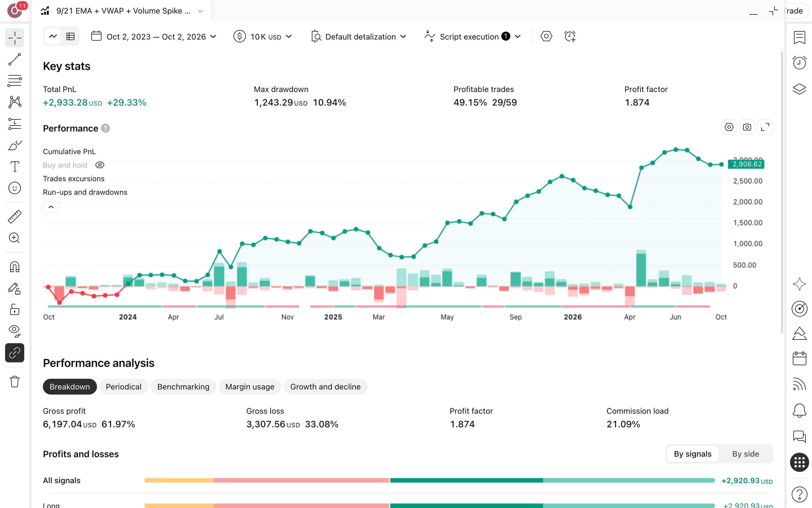This screenshot has height=508, width=812.
Task: Toggle lock all drawings
Action: tap(15, 309)
